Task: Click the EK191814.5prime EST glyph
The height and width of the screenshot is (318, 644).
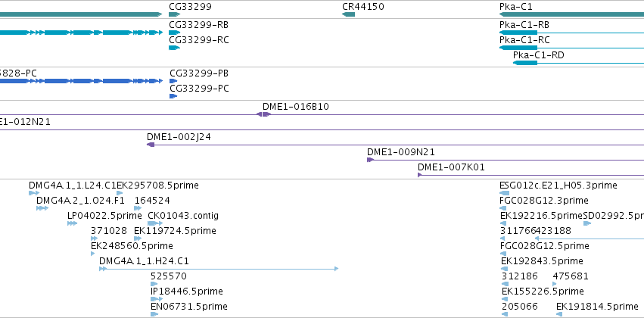Action: pos(559,315)
